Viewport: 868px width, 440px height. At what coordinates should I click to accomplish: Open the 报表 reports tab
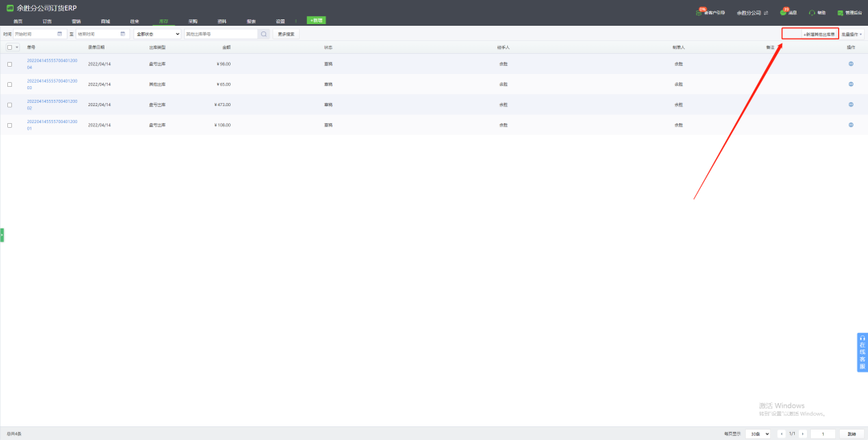pyautogui.click(x=251, y=21)
